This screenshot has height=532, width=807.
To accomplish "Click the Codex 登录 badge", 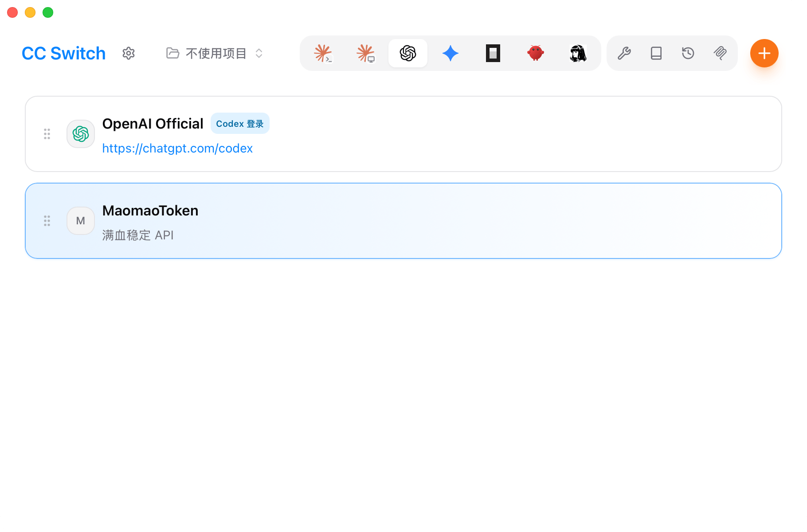I will (x=240, y=123).
